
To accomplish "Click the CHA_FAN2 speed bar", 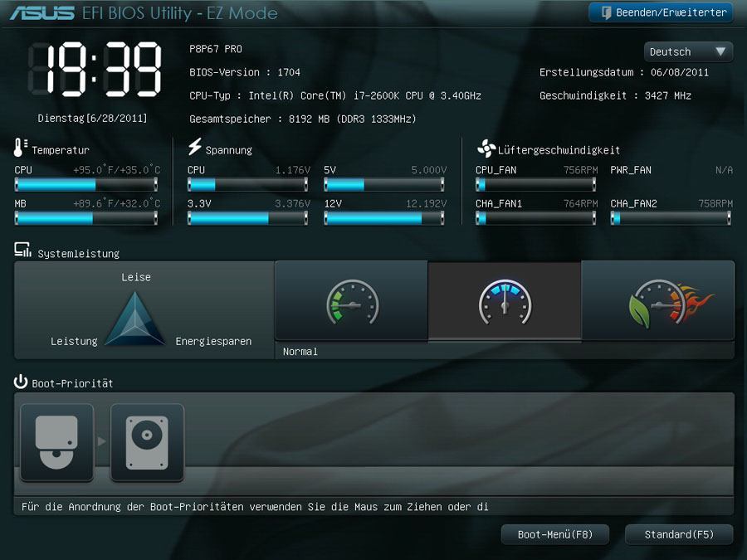I will [x=671, y=218].
